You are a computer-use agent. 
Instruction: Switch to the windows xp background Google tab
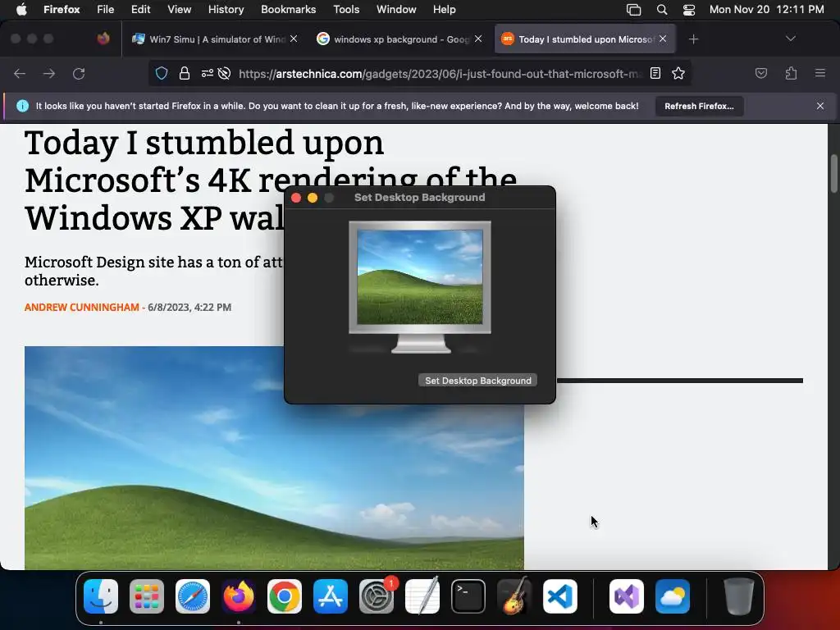click(399, 39)
